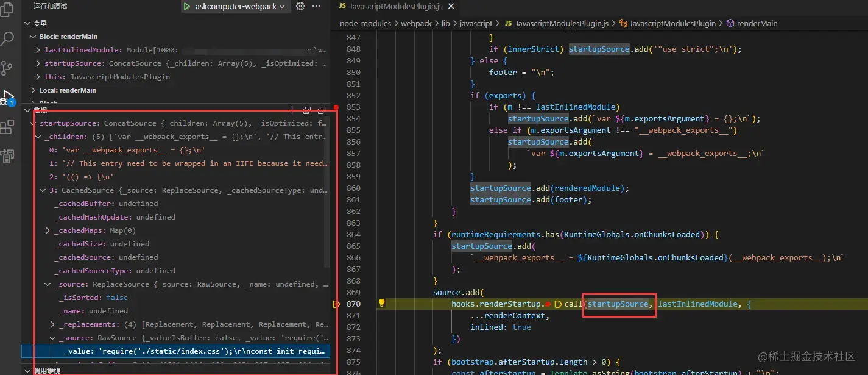Expand the _cachedMaps: Map(0) entry
868x375 pixels.
(48, 230)
